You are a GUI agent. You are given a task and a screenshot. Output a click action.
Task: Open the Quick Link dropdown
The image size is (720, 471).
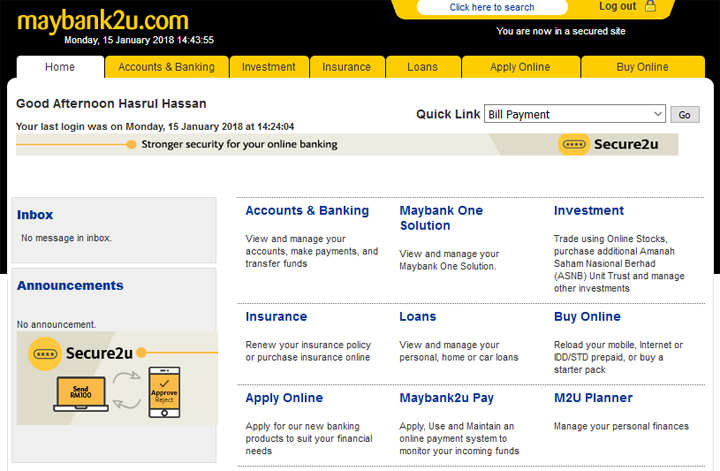[x=574, y=114]
